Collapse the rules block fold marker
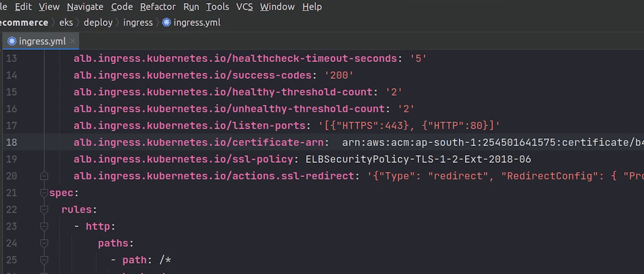The height and width of the screenshot is (274, 644). (x=44, y=210)
